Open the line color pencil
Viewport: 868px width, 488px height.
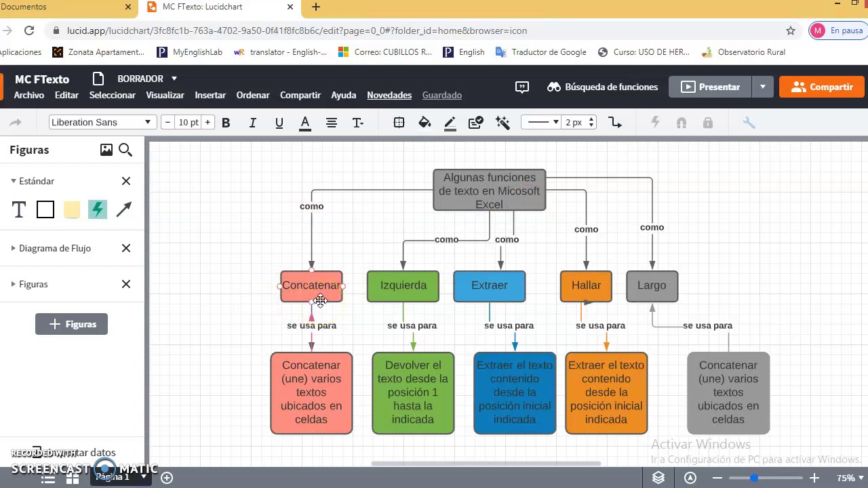[x=450, y=123]
